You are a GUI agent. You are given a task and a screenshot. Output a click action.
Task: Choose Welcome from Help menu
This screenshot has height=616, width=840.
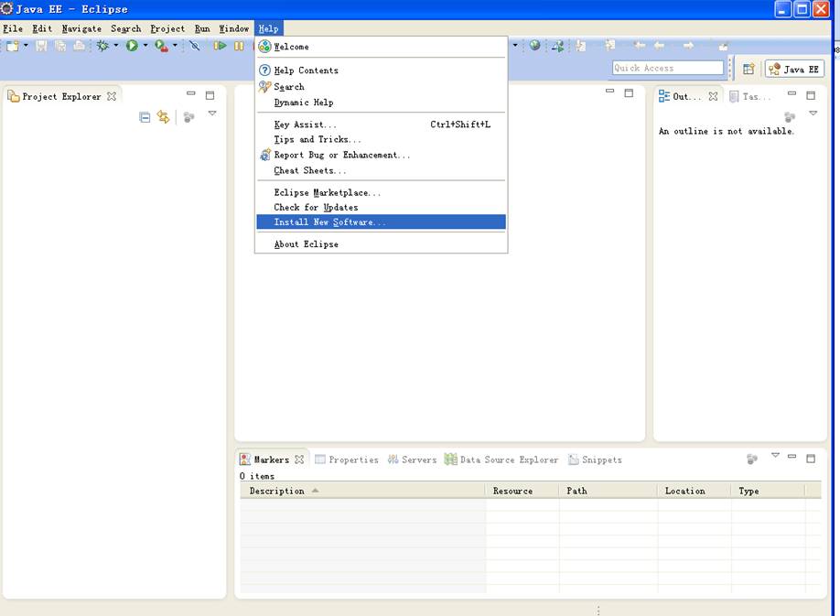tap(381, 47)
